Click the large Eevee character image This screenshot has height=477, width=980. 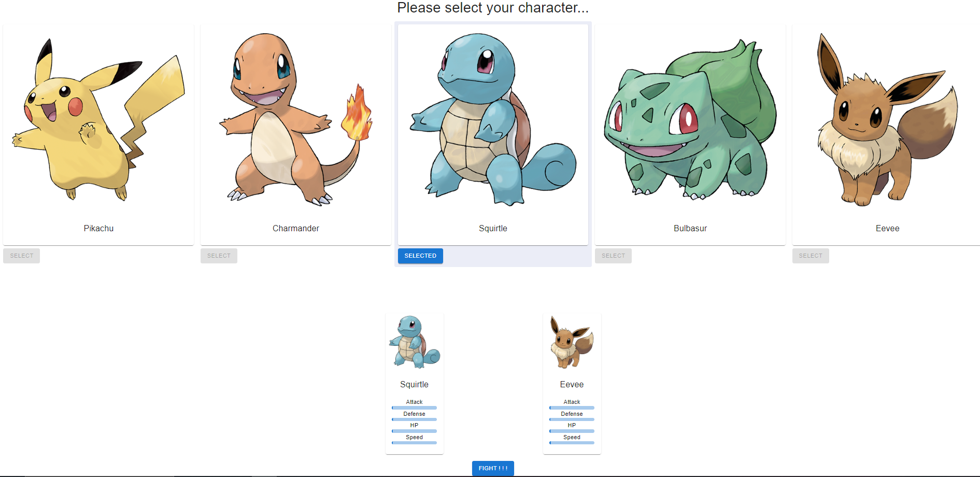coord(887,119)
